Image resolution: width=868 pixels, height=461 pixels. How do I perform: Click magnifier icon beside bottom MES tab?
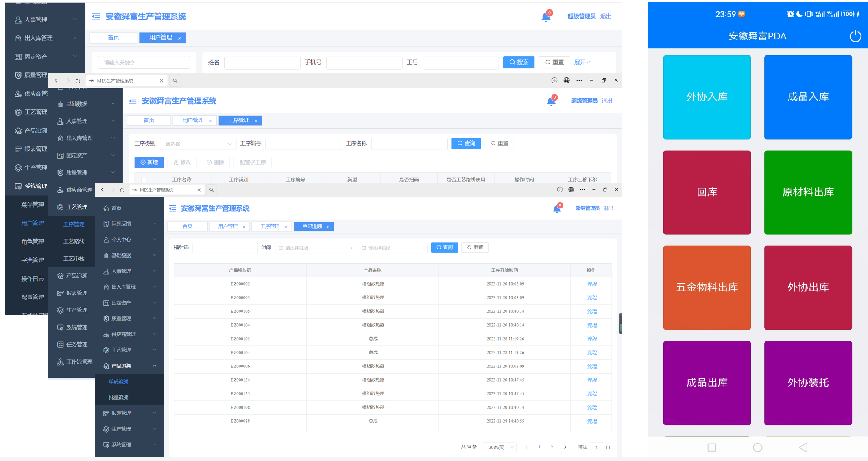click(x=212, y=190)
